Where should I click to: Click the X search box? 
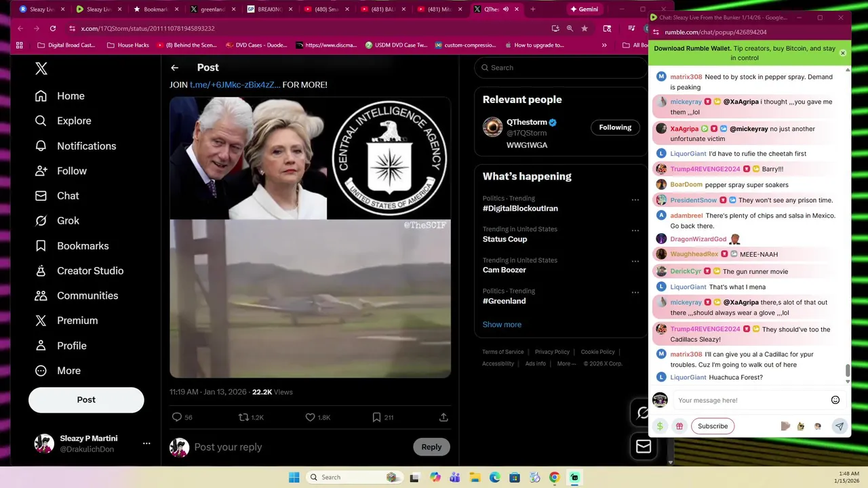(x=561, y=68)
